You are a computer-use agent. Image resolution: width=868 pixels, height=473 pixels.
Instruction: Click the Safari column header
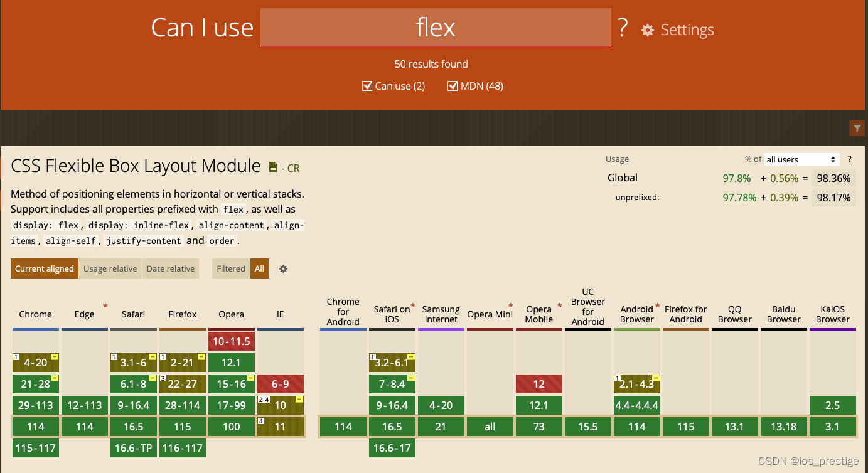tap(134, 314)
